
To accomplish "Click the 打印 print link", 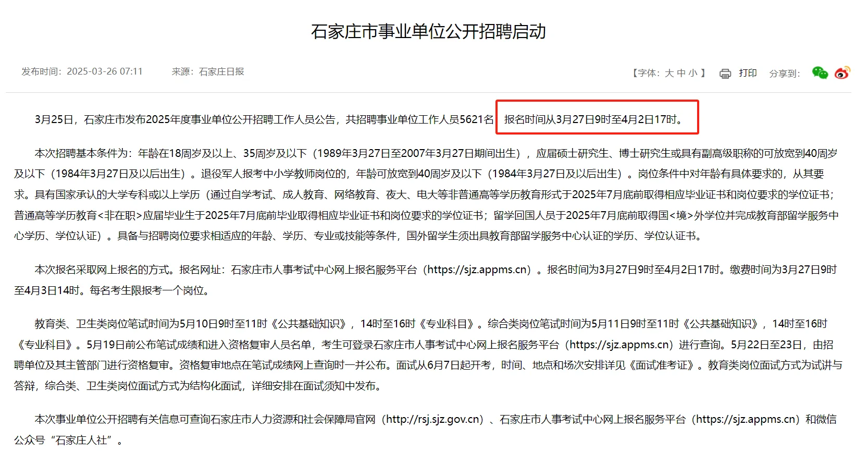I will [748, 73].
